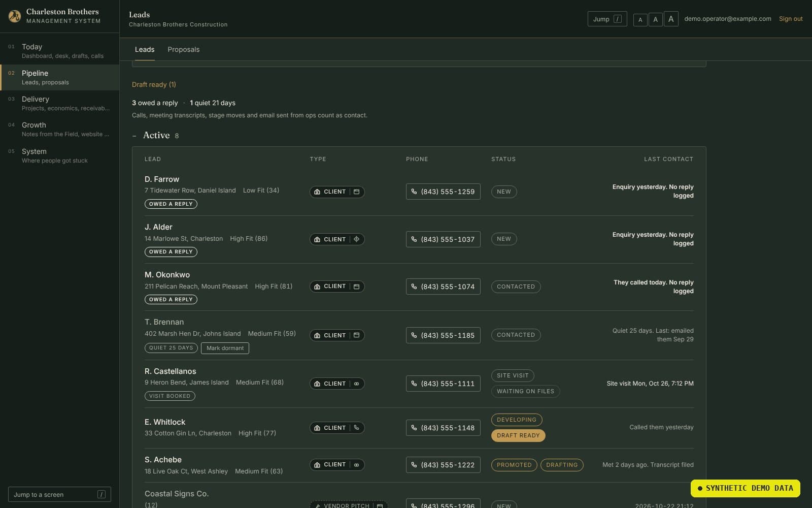
Task: Click the voicemail source icon in R. Castellanos's row
Action: pos(357,384)
